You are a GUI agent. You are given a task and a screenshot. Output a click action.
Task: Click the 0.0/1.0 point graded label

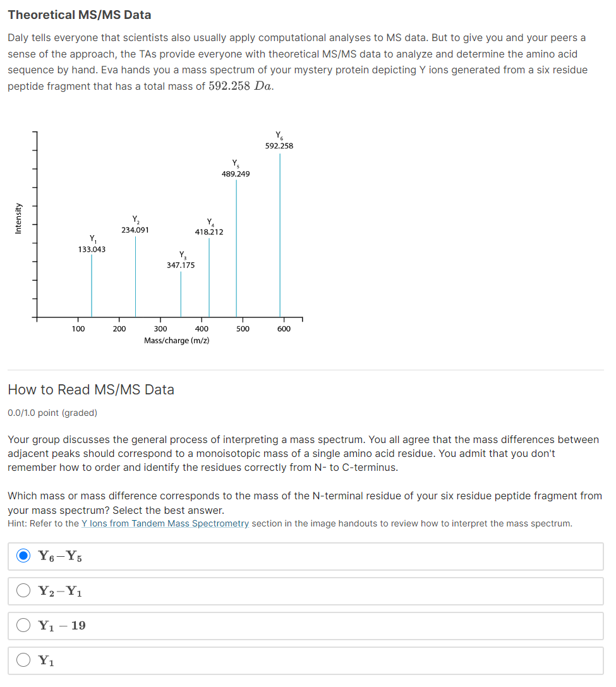(x=52, y=412)
